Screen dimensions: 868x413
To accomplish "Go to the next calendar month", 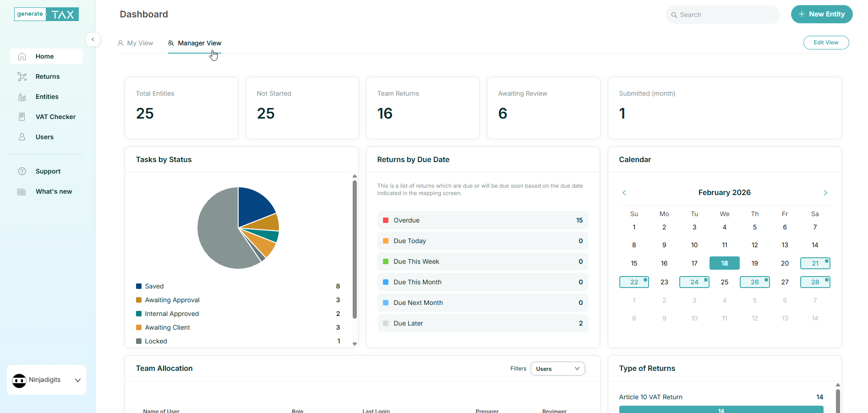I will coord(825,193).
